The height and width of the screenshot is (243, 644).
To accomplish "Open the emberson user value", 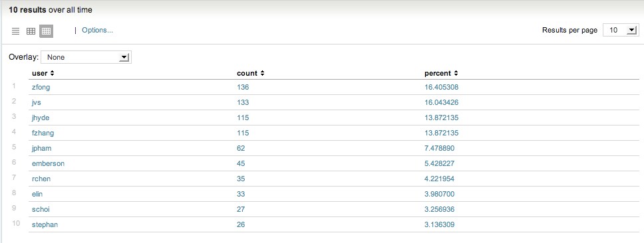I will point(48,163).
